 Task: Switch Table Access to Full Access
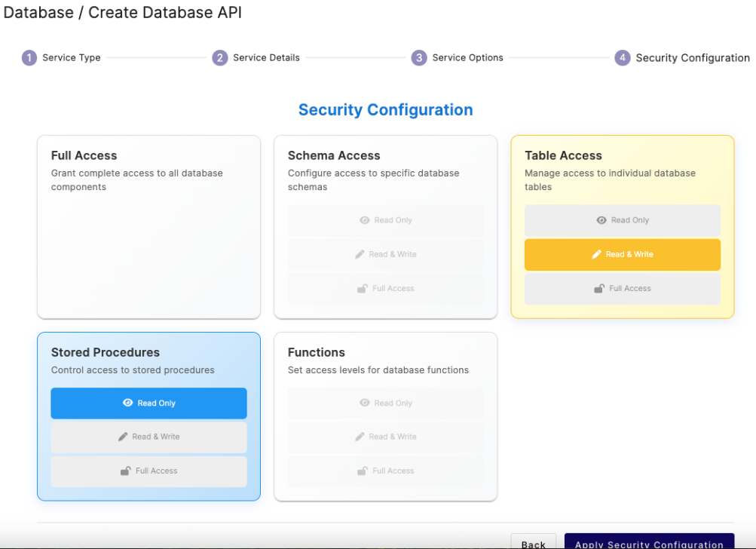[622, 288]
